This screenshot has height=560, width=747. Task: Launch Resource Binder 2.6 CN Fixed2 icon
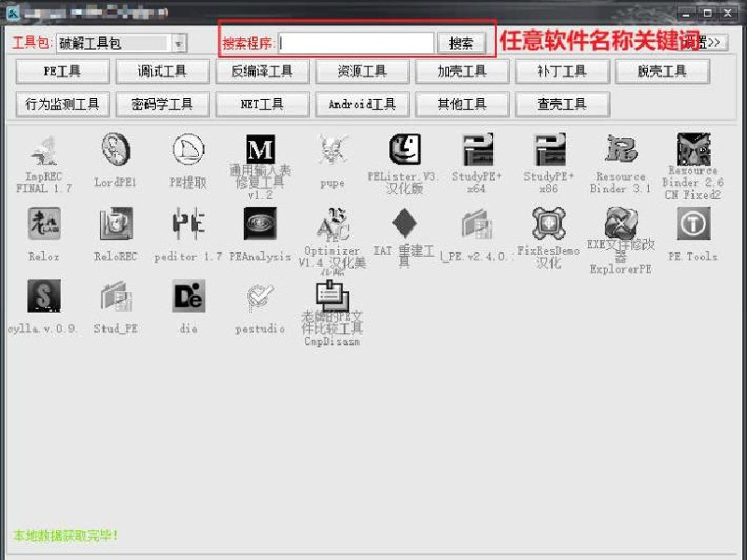point(693,149)
